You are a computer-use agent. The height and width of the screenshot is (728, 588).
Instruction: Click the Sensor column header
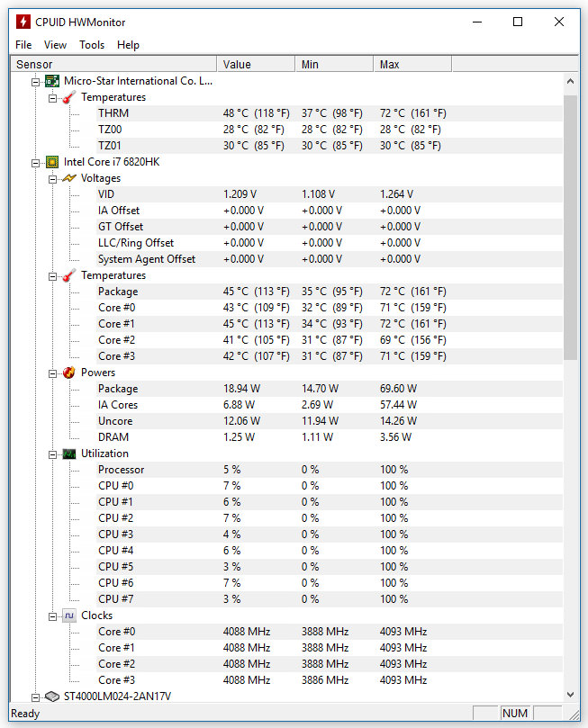113,64
